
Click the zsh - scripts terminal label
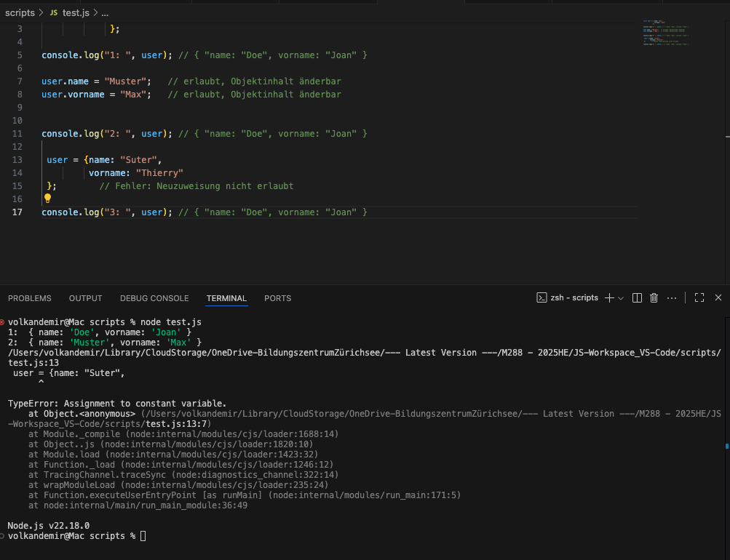point(574,297)
